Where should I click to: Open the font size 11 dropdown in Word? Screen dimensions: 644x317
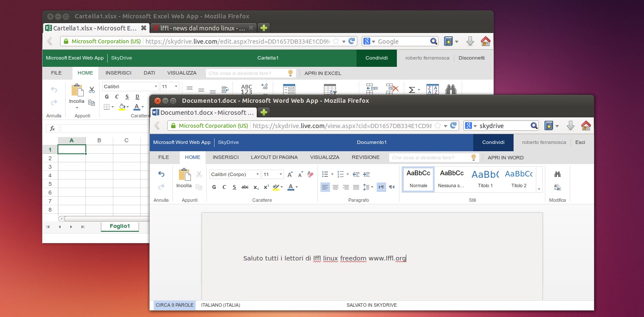pyautogui.click(x=281, y=174)
